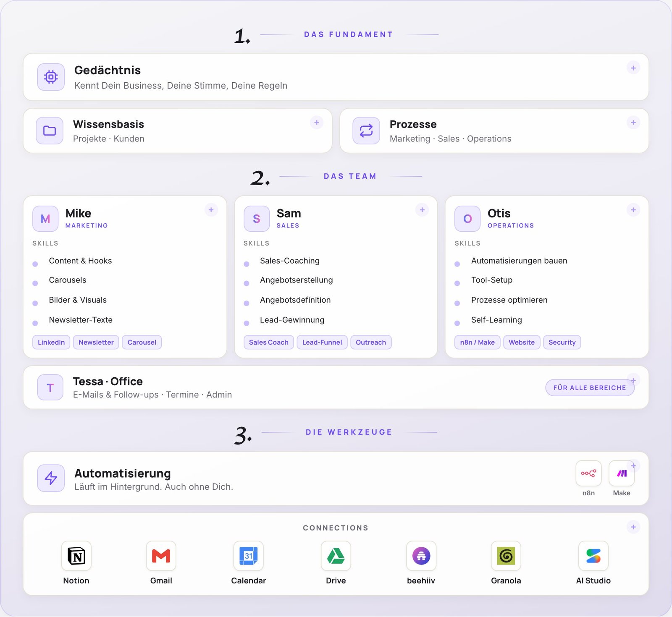The image size is (672, 617).
Task: Select the Gmail connection icon
Action: pyautogui.click(x=161, y=556)
